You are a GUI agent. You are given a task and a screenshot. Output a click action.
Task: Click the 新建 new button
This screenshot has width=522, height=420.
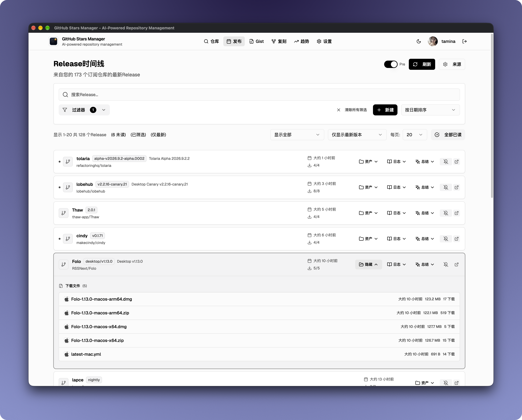click(385, 110)
